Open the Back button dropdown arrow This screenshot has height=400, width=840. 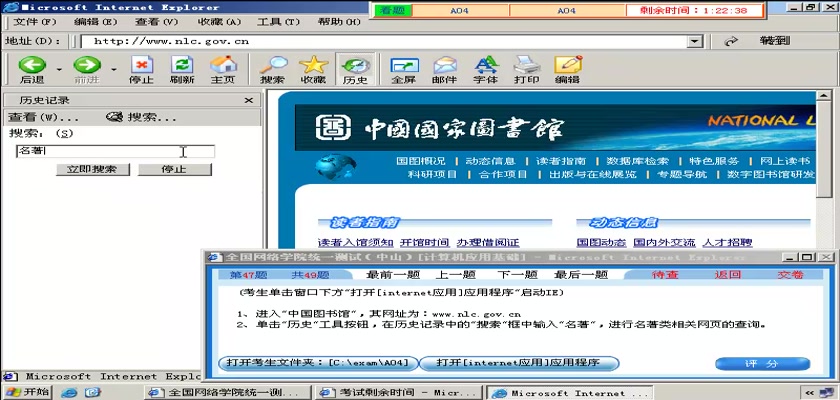59,70
